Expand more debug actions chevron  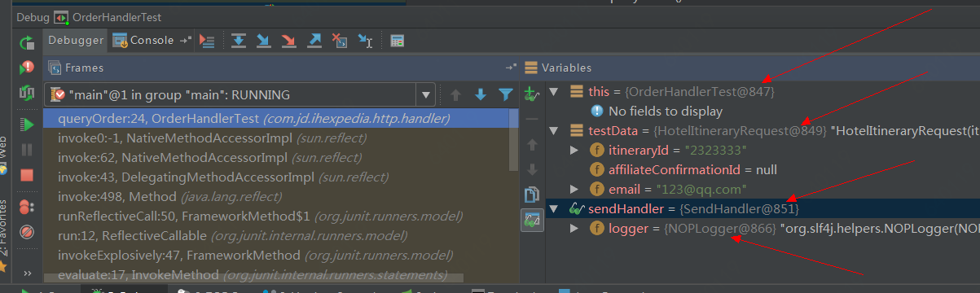pyautogui.click(x=27, y=273)
